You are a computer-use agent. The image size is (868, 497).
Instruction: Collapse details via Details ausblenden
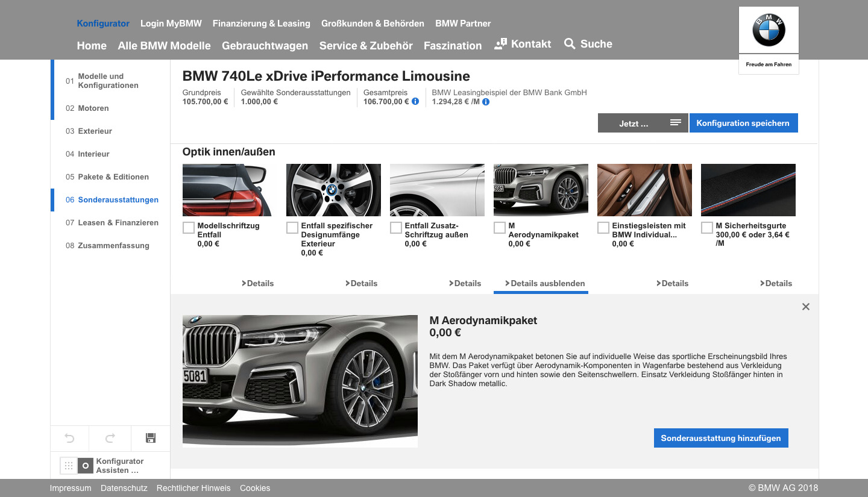pos(545,283)
